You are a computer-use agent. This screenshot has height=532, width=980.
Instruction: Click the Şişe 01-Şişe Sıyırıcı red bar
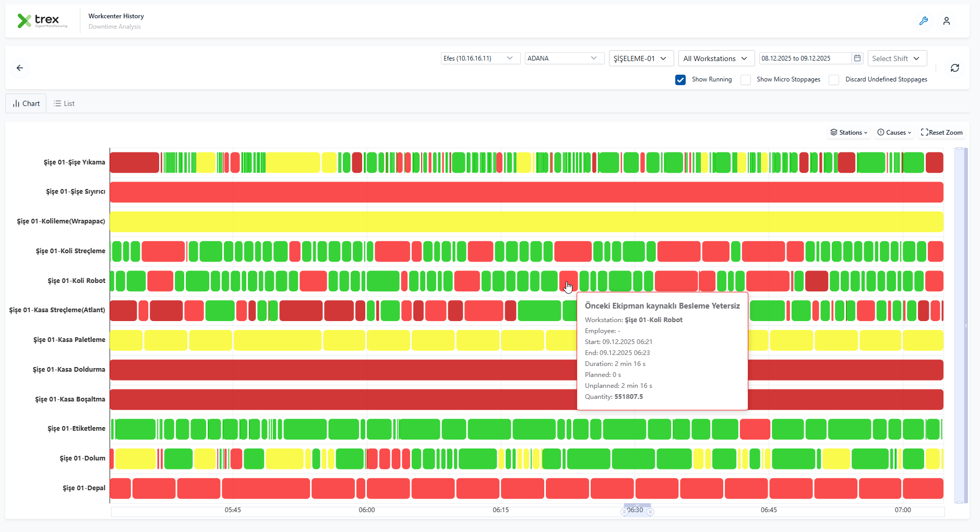point(527,192)
